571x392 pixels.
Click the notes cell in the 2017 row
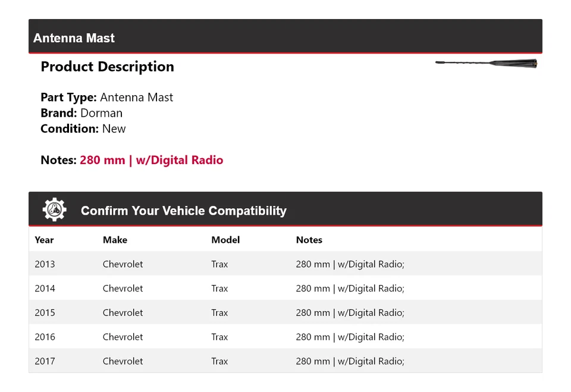(350, 362)
